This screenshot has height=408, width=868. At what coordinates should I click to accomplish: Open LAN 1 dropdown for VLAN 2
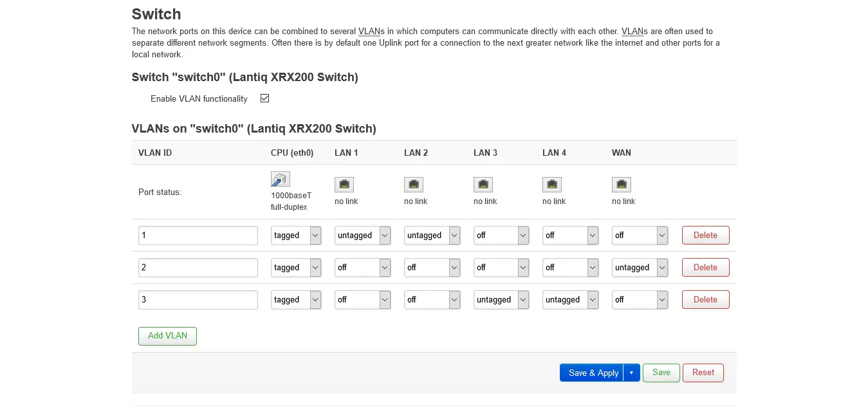point(362,268)
